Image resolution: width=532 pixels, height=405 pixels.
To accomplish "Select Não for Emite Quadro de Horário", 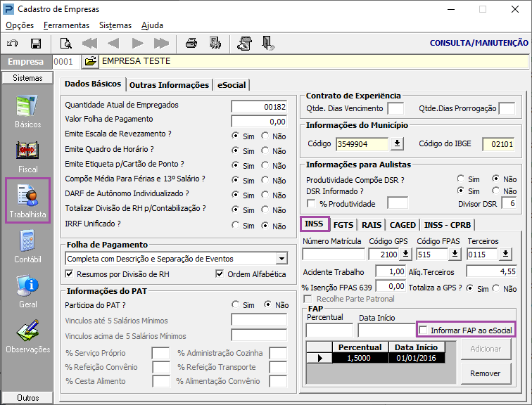I will point(265,150).
